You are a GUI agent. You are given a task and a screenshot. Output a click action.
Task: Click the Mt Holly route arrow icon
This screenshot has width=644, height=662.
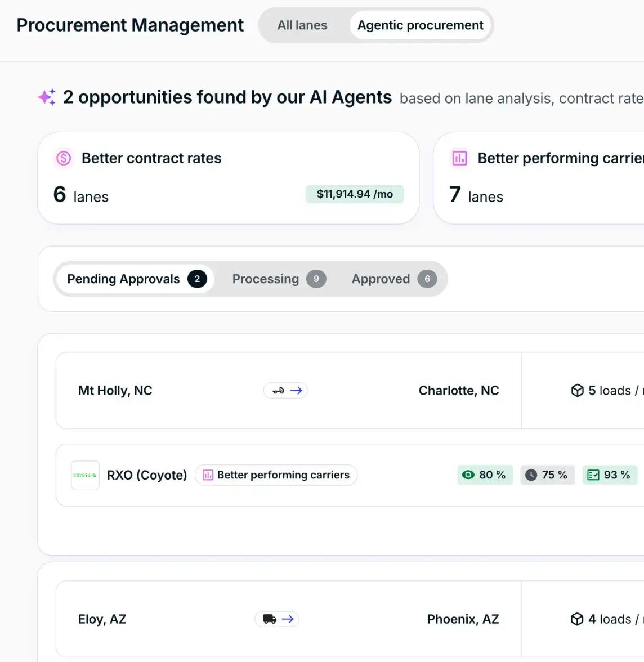click(285, 391)
